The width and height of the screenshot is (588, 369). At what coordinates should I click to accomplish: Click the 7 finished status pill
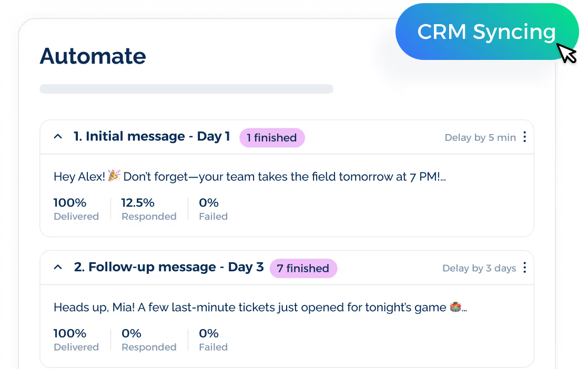303,268
